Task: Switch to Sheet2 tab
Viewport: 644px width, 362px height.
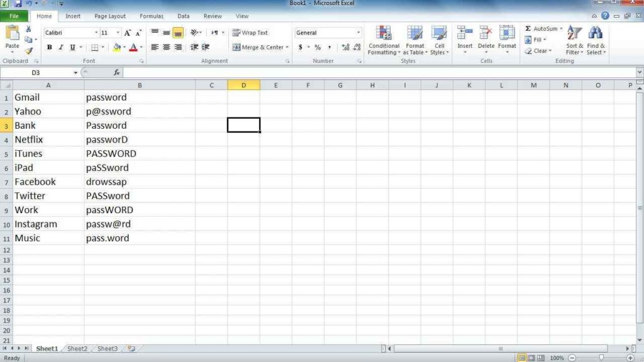Action: [x=77, y=348]
